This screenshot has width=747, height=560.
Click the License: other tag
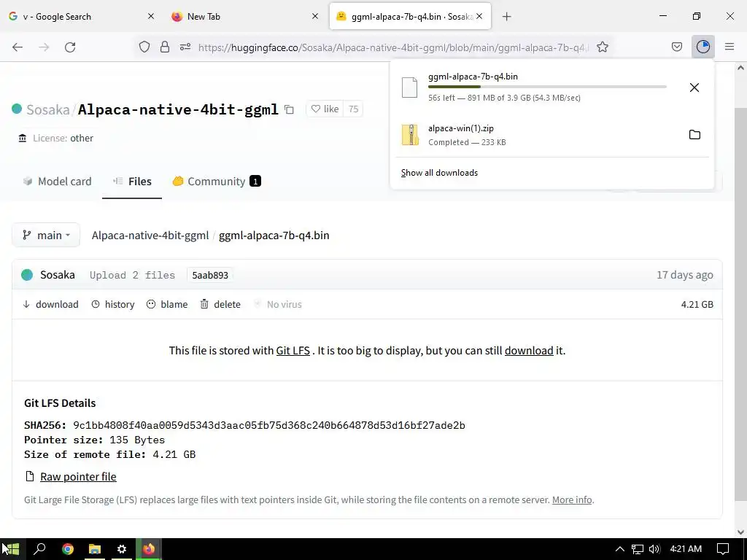(55, 138)
